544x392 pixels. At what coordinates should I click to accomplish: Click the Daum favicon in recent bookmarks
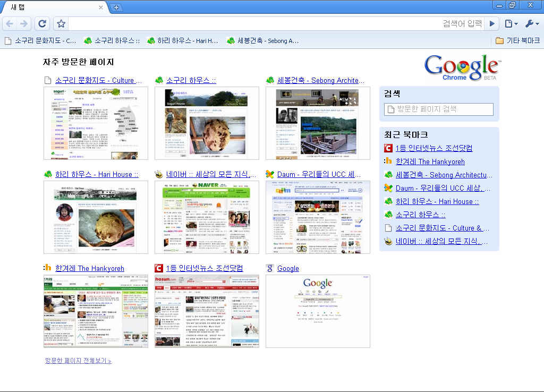click(x=388, y=189)
